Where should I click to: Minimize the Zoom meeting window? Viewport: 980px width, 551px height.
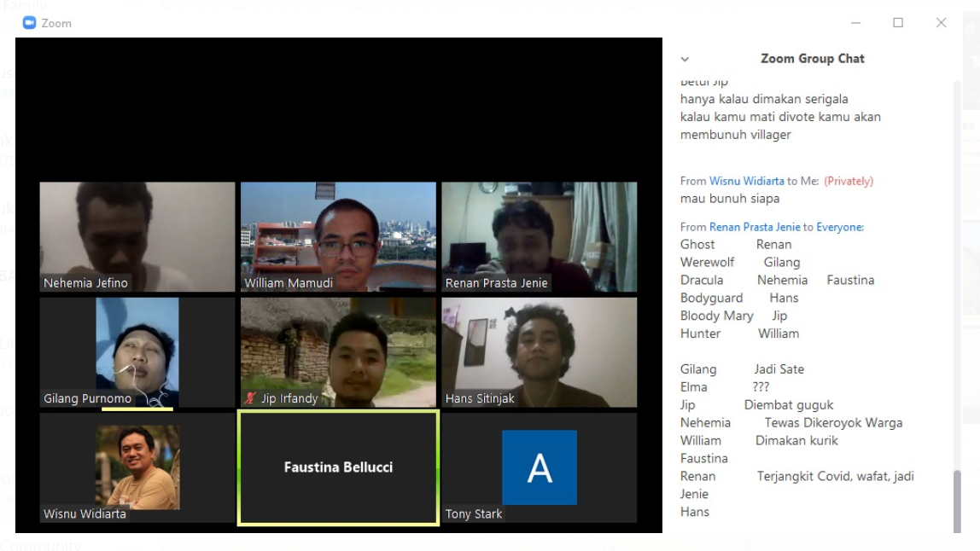(x=855, y=23)
